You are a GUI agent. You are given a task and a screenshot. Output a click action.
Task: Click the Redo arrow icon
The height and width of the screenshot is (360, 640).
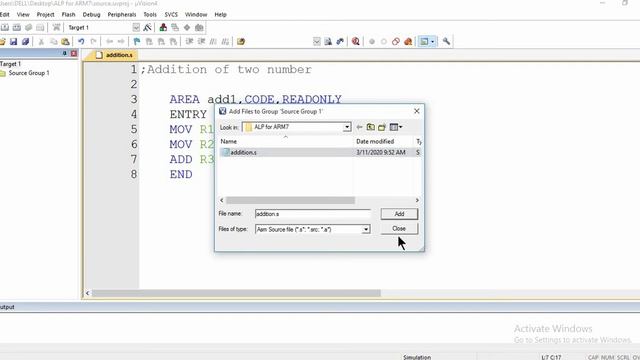tap(93, 41)
